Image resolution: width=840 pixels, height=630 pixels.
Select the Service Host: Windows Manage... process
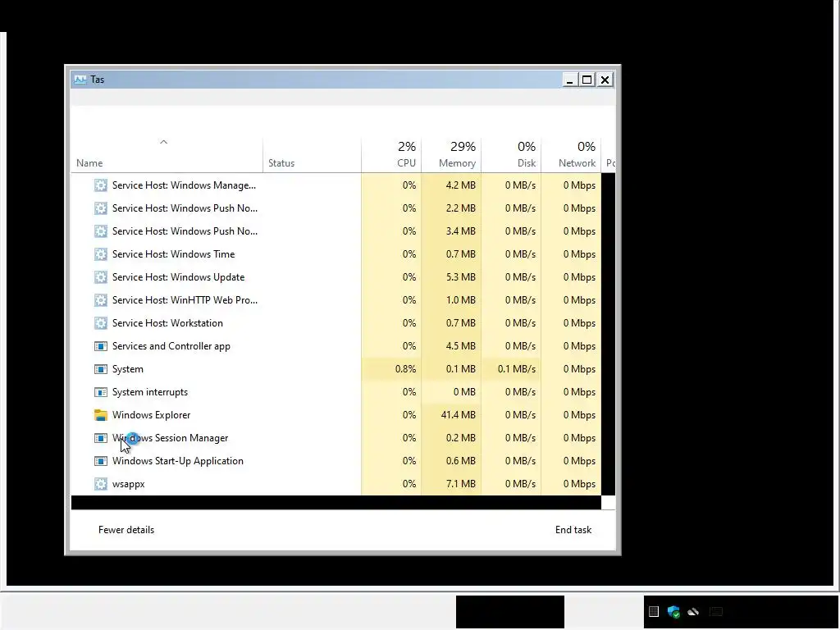[184, 185]
